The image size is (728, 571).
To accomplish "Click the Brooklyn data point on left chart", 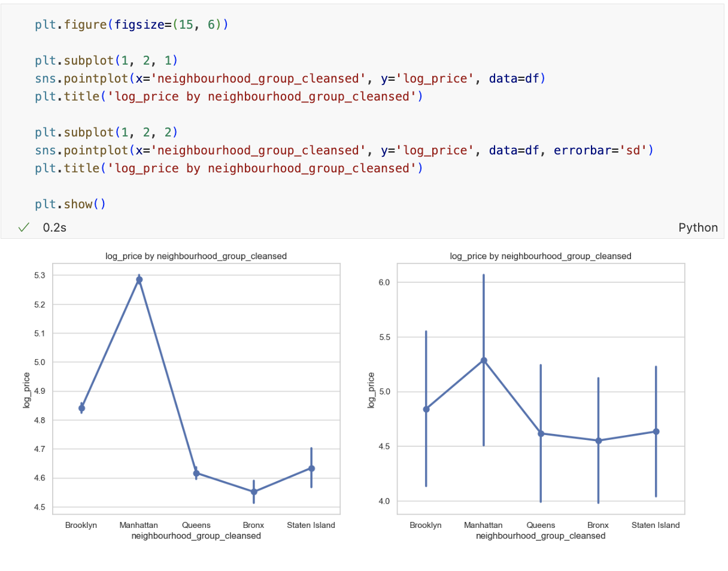I will (x=81, y=407).
